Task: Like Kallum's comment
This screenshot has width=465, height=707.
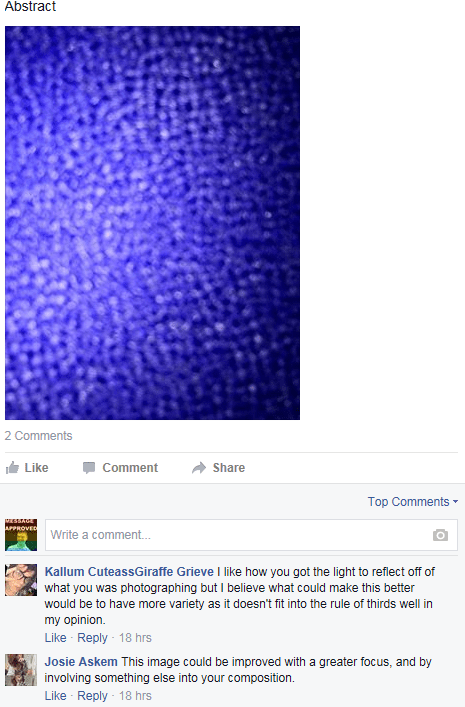Action: tap(55, 638)
